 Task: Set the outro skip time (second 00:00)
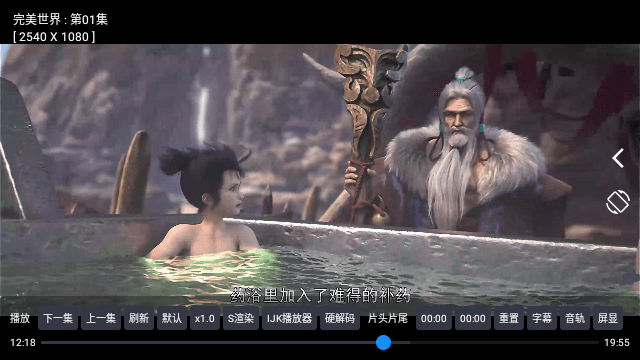click(x=473, y=318)
